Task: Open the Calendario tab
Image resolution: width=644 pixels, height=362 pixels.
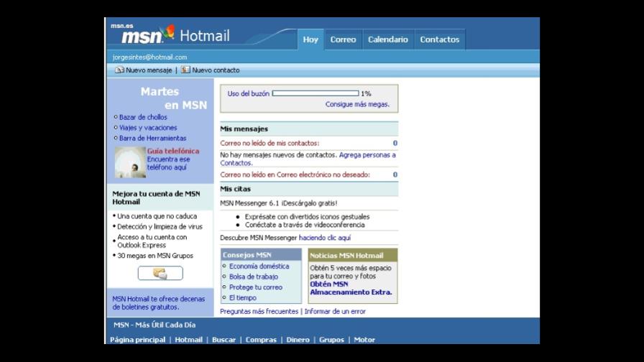Action: pyautogui.click(x=387, y=40)
